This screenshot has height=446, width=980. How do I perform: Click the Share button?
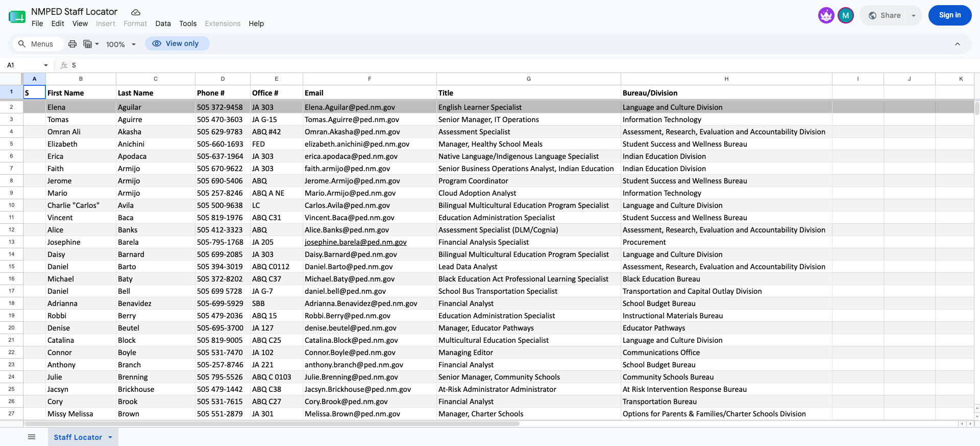[884, 15]
